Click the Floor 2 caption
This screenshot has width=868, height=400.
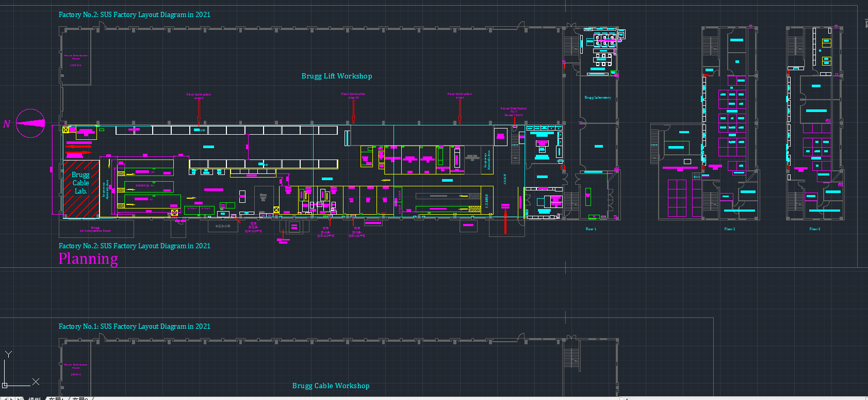tap(730, 229)
